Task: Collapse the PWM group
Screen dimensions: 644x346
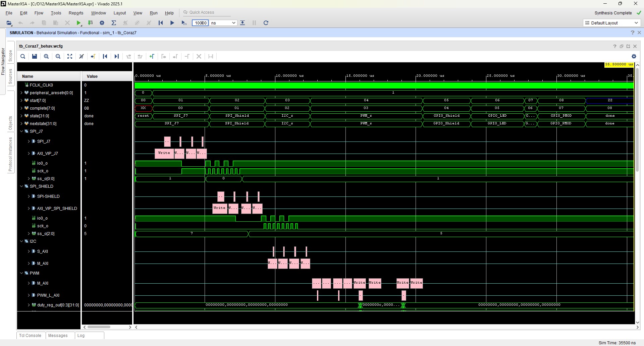Action: (21, 273)
